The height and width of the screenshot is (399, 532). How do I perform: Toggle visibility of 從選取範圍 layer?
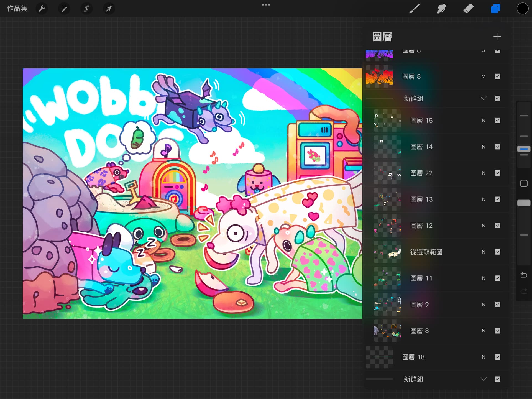(497, 252)
